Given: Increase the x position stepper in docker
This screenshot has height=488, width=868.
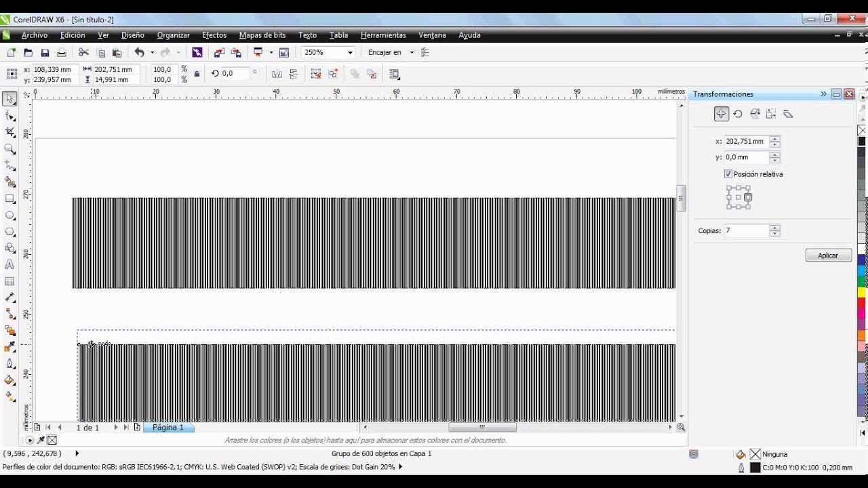Looking at the screenshot, I should coord(774,138).
